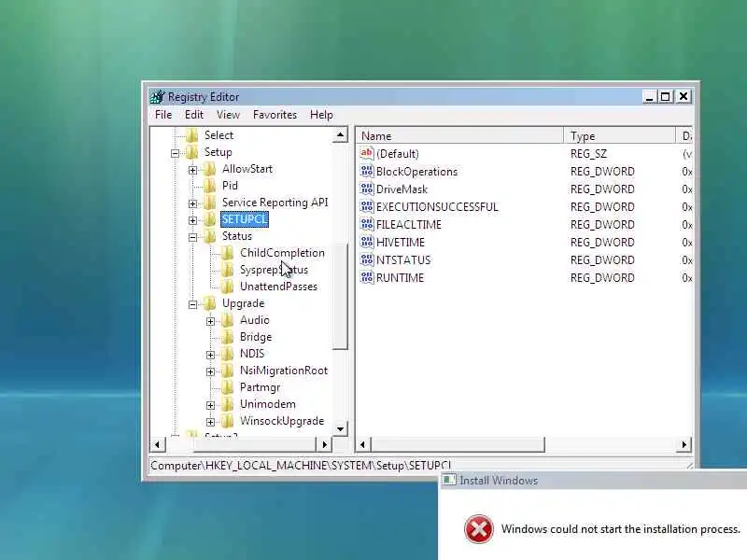Click the Upgrade folder icon

click(x=209, y=303)
